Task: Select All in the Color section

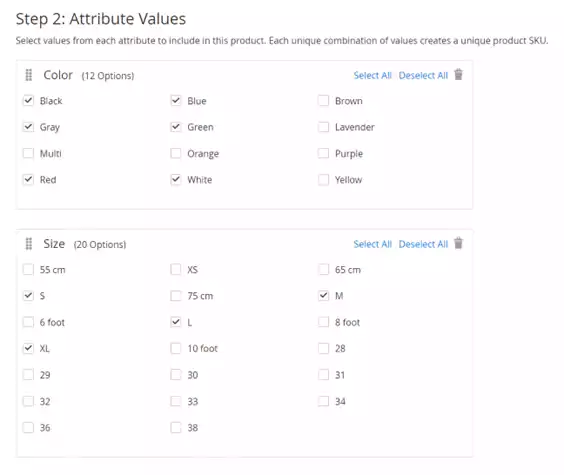Action: (372, 75)
